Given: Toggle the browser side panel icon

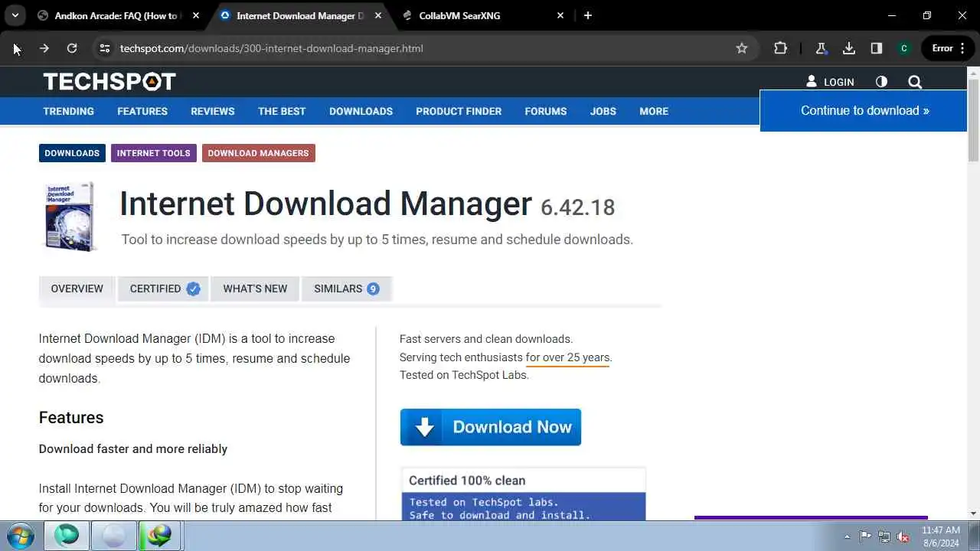Looking at the screenshot, I should tap(876, 48).
